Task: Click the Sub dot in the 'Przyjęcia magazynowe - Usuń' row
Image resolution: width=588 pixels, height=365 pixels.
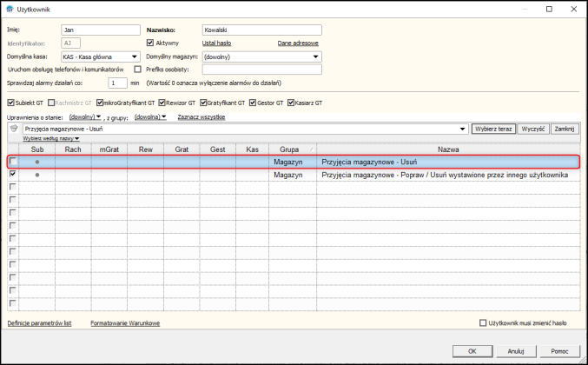Action: tap(37, 162)
